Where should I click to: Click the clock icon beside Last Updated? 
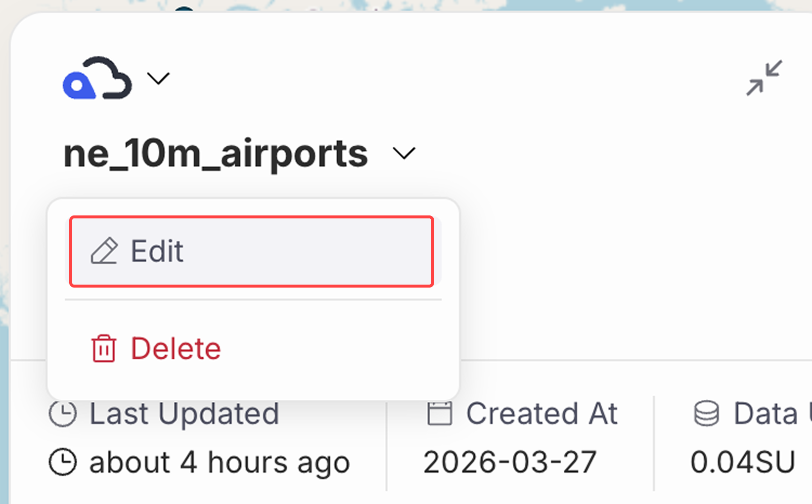[63, 413]
